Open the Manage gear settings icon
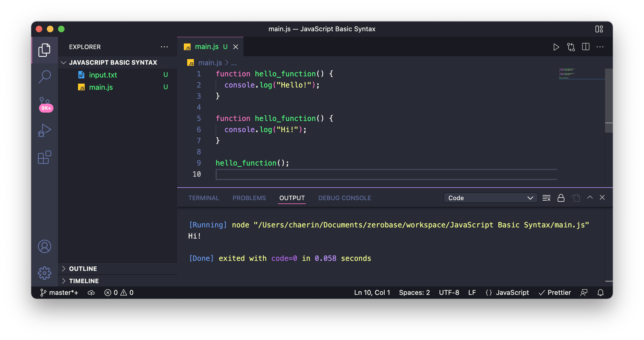This screenshot has width=644, height=340. coord(45,273)
